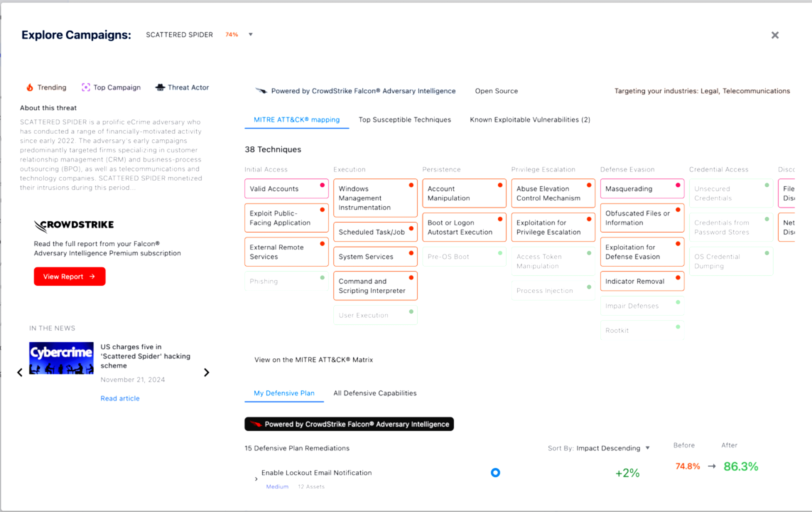Switch to Top Susceptible Techniques tab
This screenshot has width=812, height=512.
click(405, 120)
